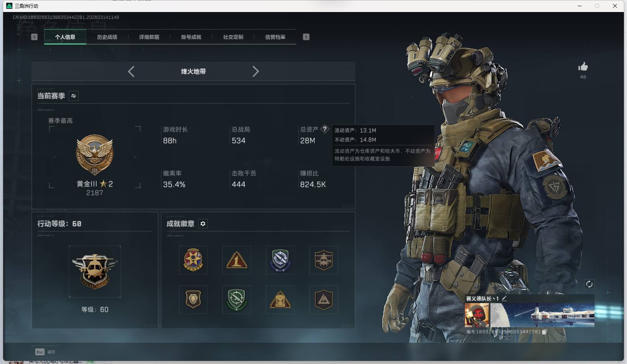
Task: Click the Esc 返回 back button
Action: pos(45,352)
